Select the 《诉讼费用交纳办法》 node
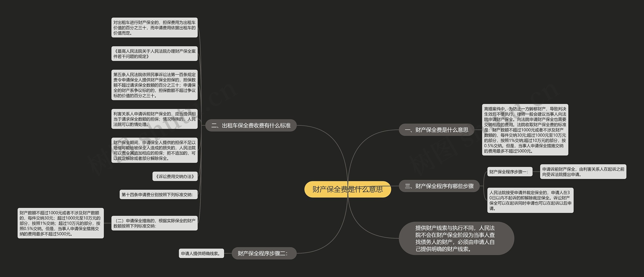The height and width of the screenshot is (277, 644). [x=175, y=176]
